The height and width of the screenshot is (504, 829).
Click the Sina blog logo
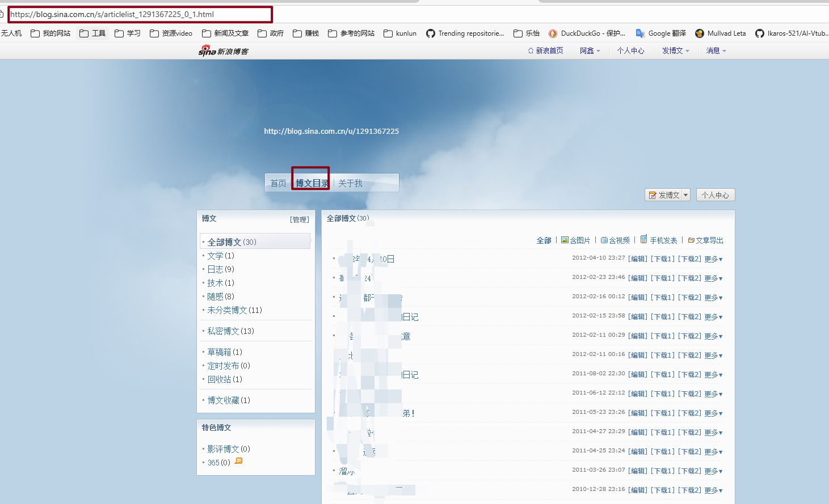coord(223,51)
